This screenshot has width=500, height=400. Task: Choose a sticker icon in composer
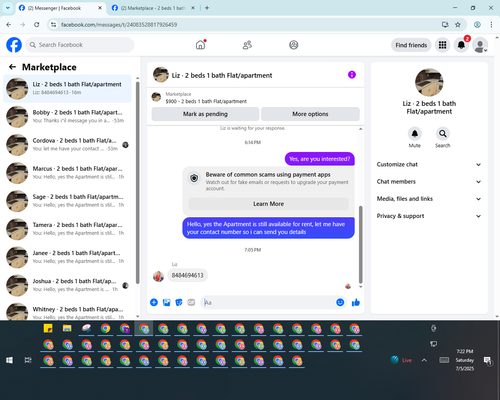pyautogui.click(x=179, y=302)
